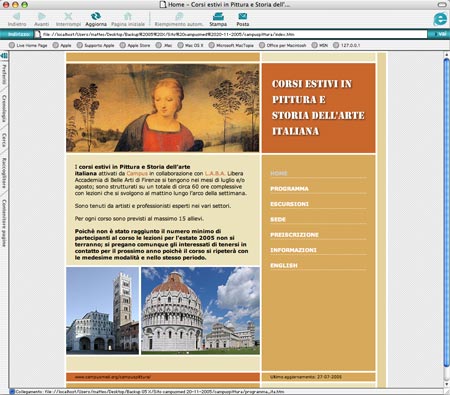The width and height of the screenshot is (450, 395).
Task: Open the Posta mail icon
Action: pos(243,16)
